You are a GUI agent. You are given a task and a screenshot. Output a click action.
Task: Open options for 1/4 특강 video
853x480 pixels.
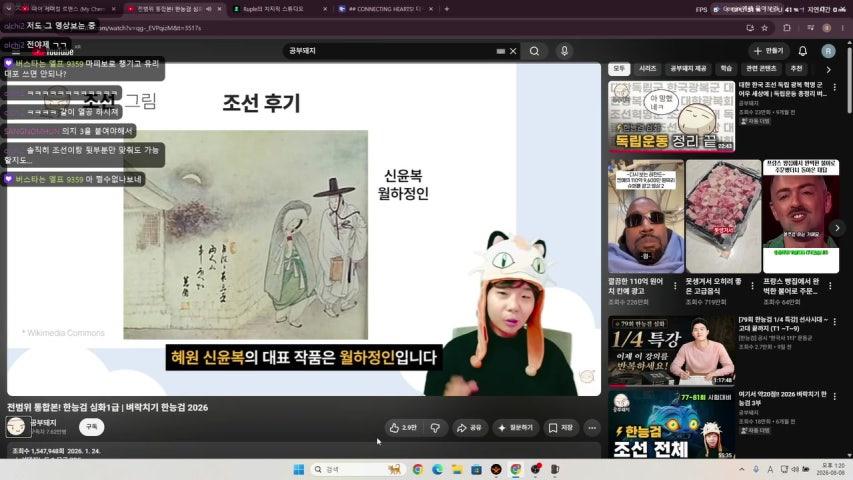point(835,322)
